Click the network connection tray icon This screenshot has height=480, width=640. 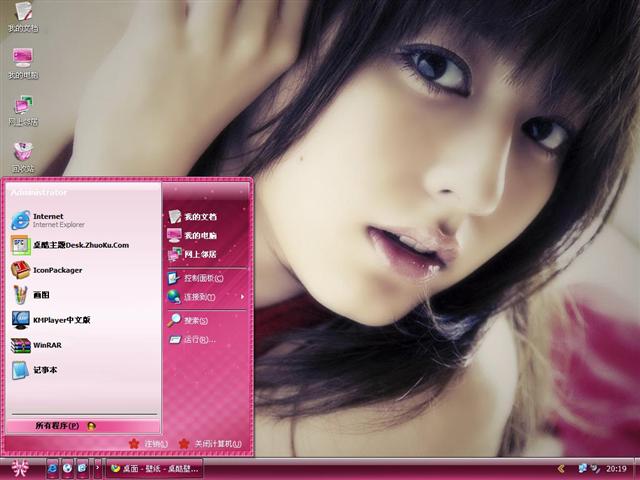click(583, 468)
